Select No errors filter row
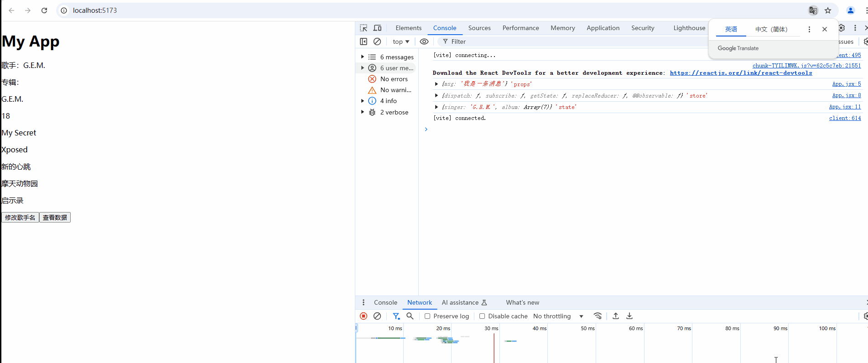Image resolution: width=868 pixels, height=363 pixels. 388,79
